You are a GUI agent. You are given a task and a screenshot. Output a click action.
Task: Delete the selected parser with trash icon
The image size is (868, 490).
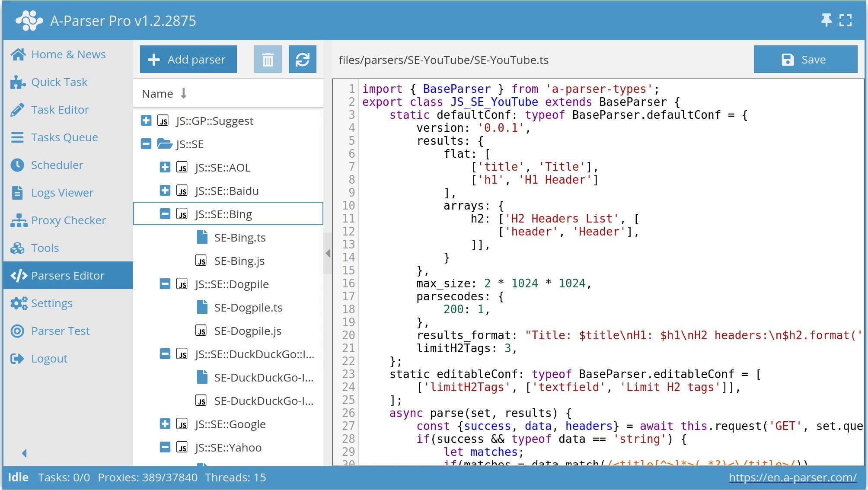click(268, 59)
